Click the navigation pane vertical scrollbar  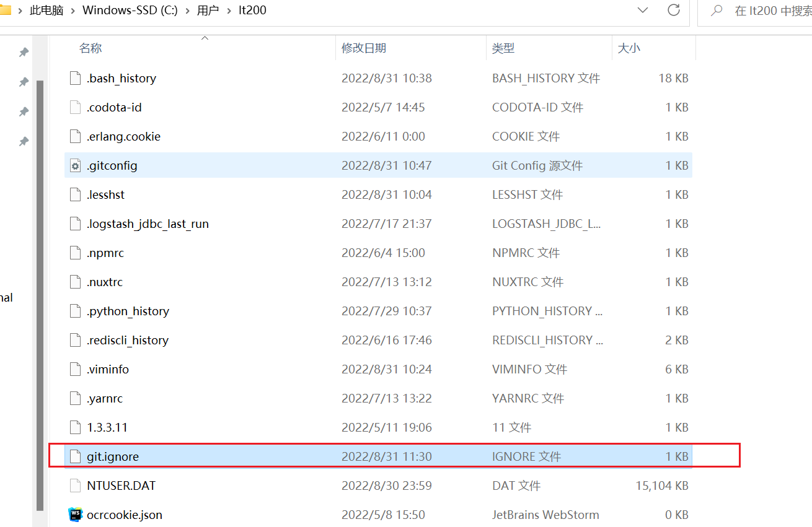(x=40, y=295)
